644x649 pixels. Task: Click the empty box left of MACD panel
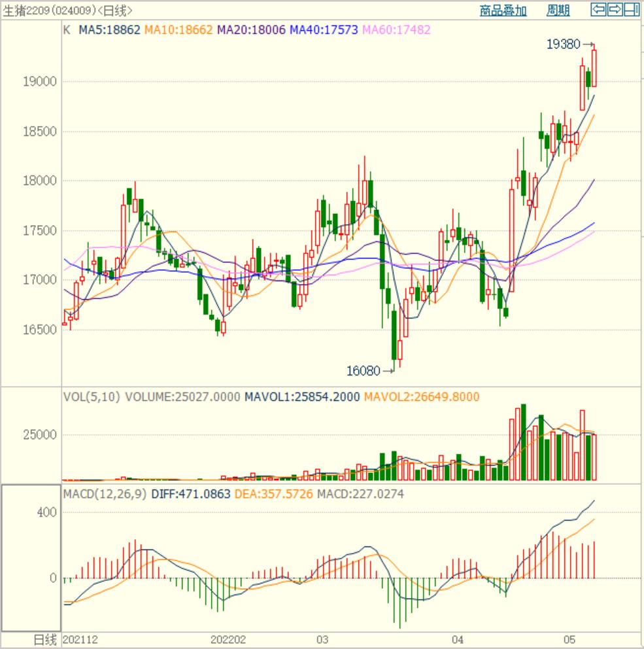pos(31,557)
